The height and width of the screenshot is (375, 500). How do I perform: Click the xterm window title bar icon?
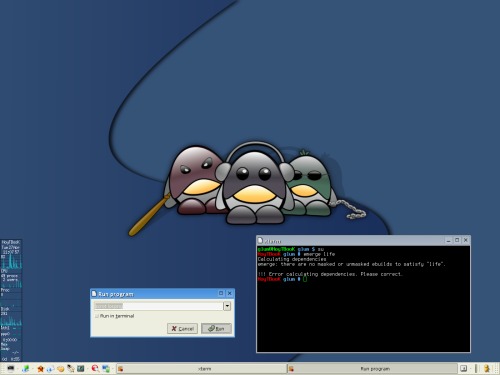click(x=260, y=240)
